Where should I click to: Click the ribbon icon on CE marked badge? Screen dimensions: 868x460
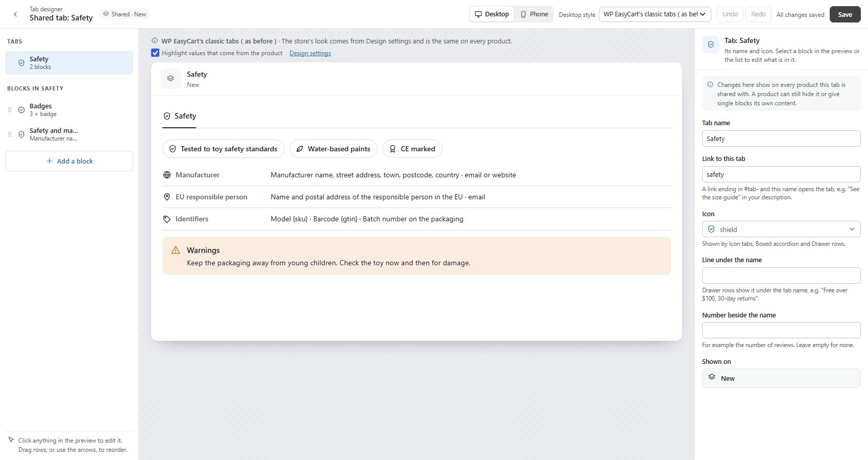(x=393, y=149)
